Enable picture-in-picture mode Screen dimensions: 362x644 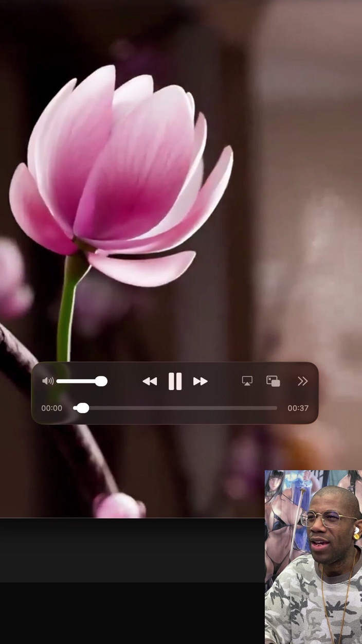click(x=273, y=381)
